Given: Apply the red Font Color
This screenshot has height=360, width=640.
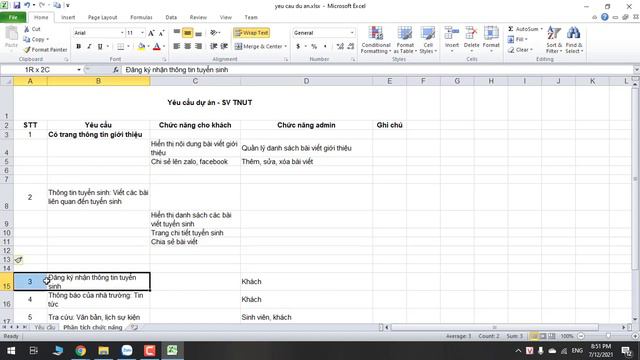Looking at the screenshot, I should coord(157,47).
